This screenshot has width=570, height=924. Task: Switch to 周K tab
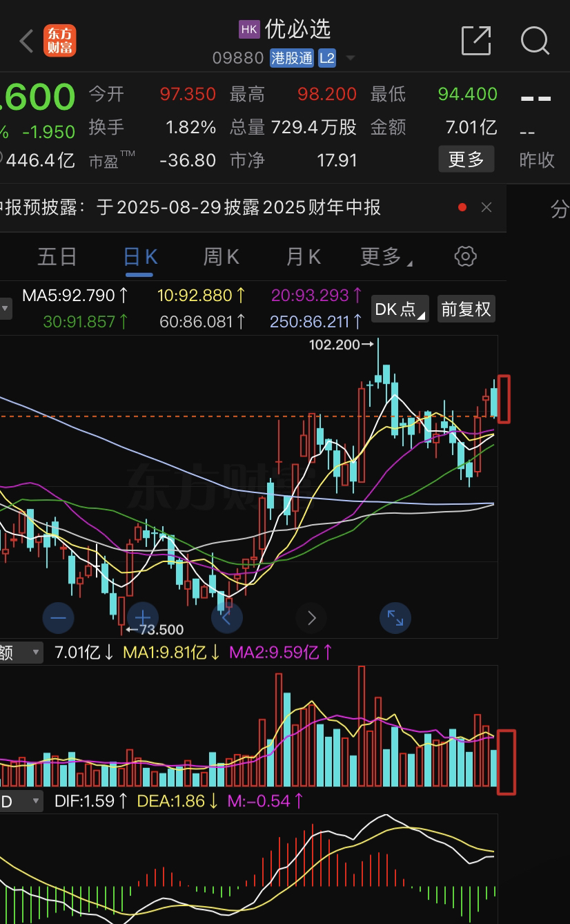tap(221, 257)
